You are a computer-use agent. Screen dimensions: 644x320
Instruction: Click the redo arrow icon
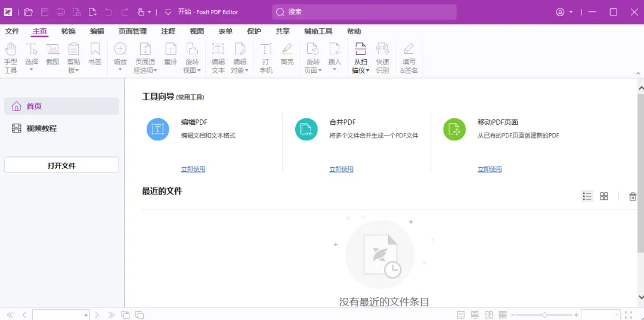pyautogui.click(x=125, y=12)
